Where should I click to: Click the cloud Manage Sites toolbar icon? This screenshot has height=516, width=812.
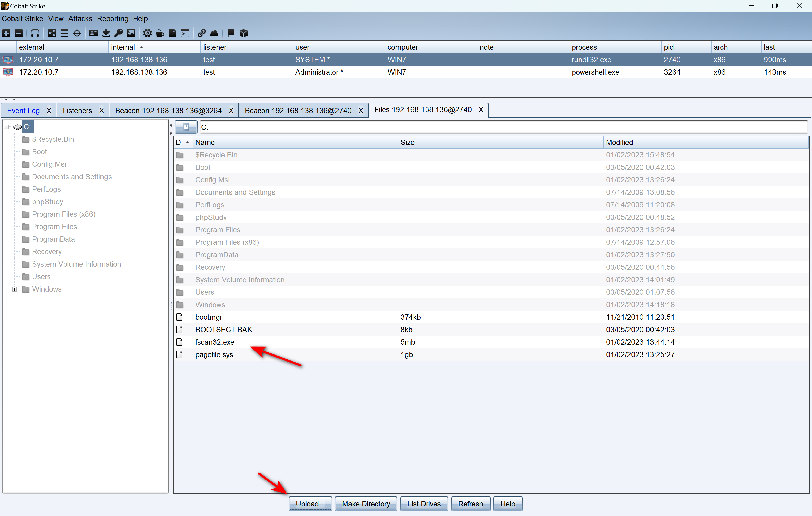coord(214,33)
